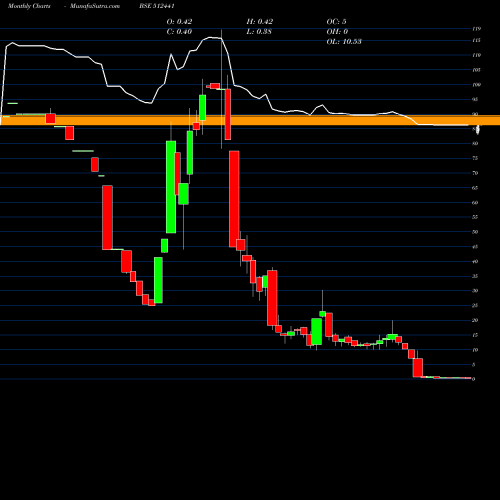This screenshot has height=500, width=500.
Task: Click the "OH: 0" readout
Action: coord(337,32)
